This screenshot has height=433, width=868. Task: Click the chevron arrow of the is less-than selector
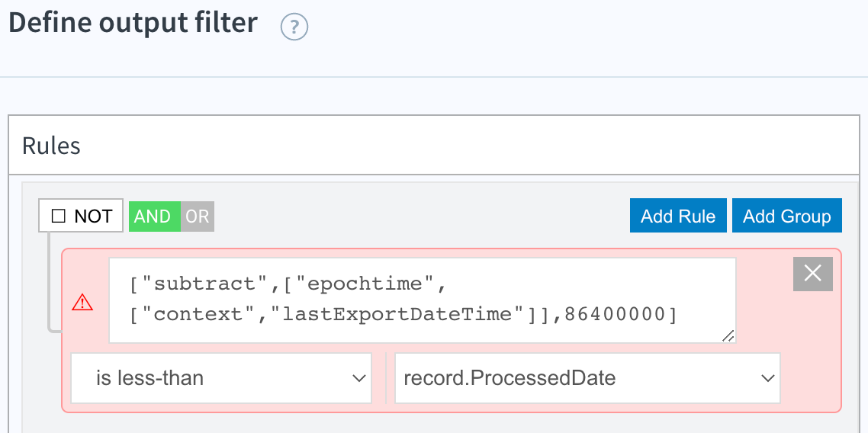click(358, 378)
